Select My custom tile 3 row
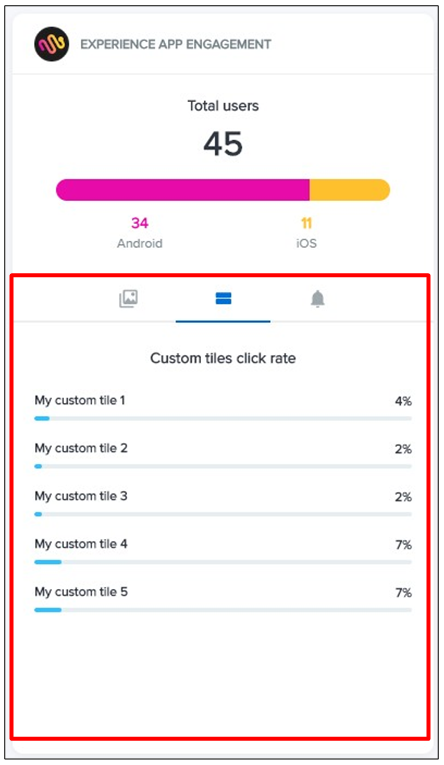The height and width of the screenshot is (765, 444). click(223, 503)
